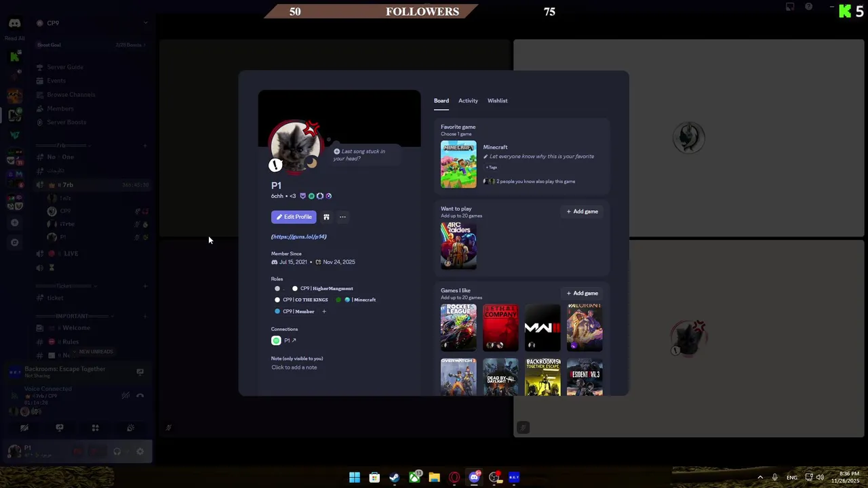
Task: Click the CP9 | Member role
Action: click(x=294, y=312)
